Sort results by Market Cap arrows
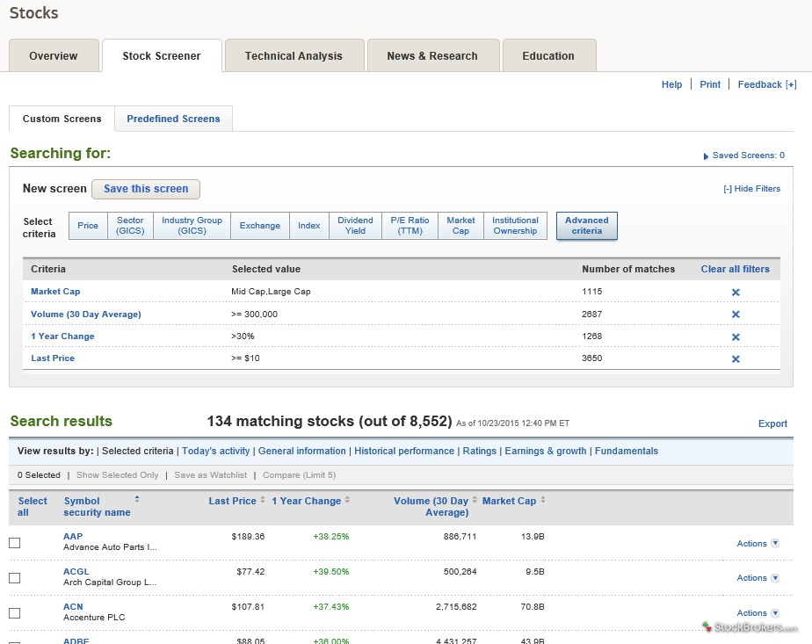Image resolution: width=812 pixels, height=644 pixels. (542, 501)
